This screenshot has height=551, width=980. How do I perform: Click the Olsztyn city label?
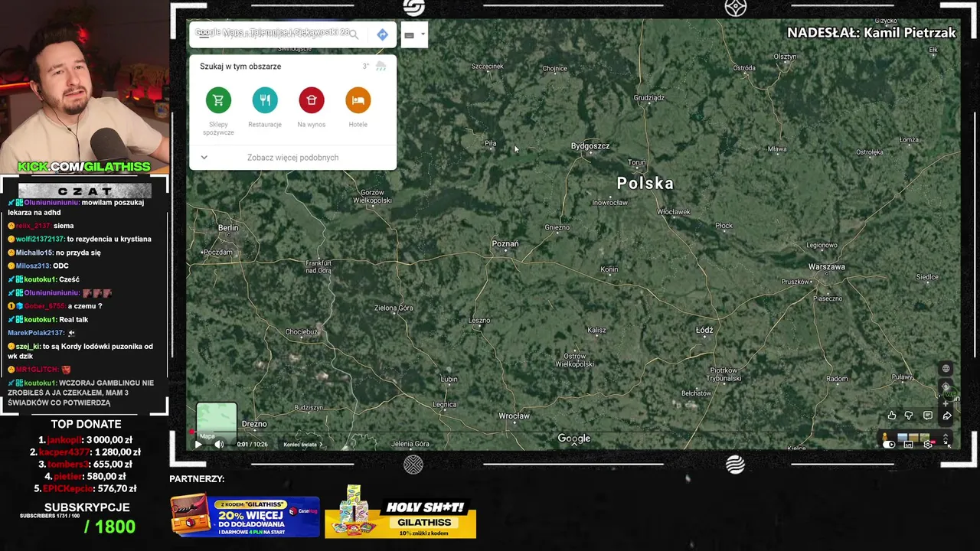tap(785, 57)
